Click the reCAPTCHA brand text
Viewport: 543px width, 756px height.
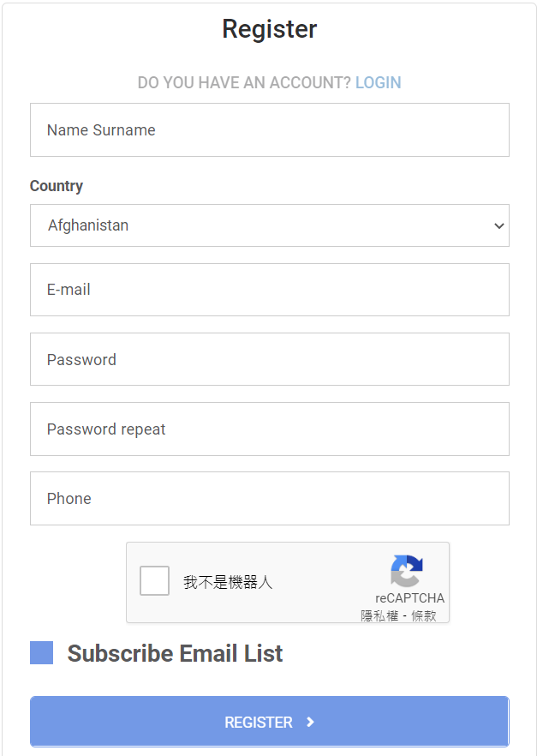point(409,598)
